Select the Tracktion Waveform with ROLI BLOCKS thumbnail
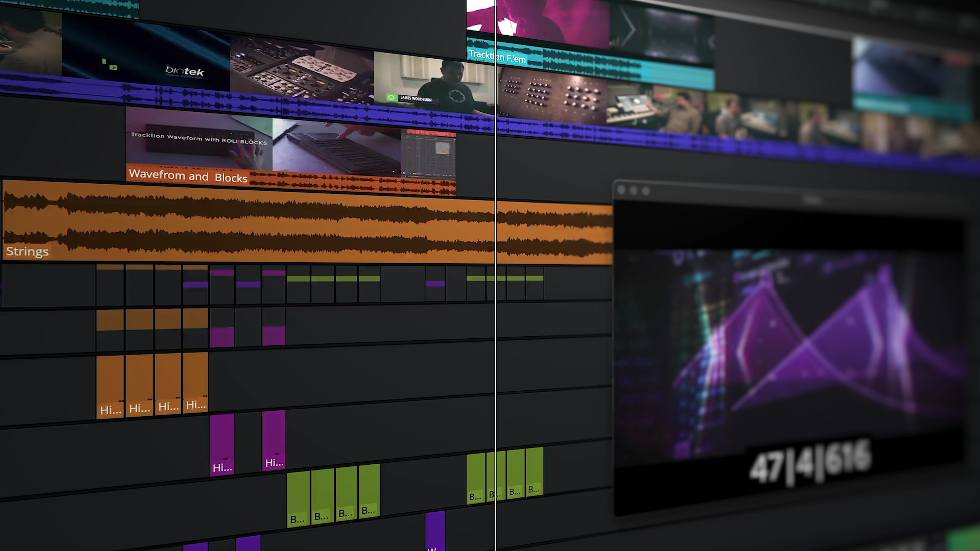 [199, 138]
